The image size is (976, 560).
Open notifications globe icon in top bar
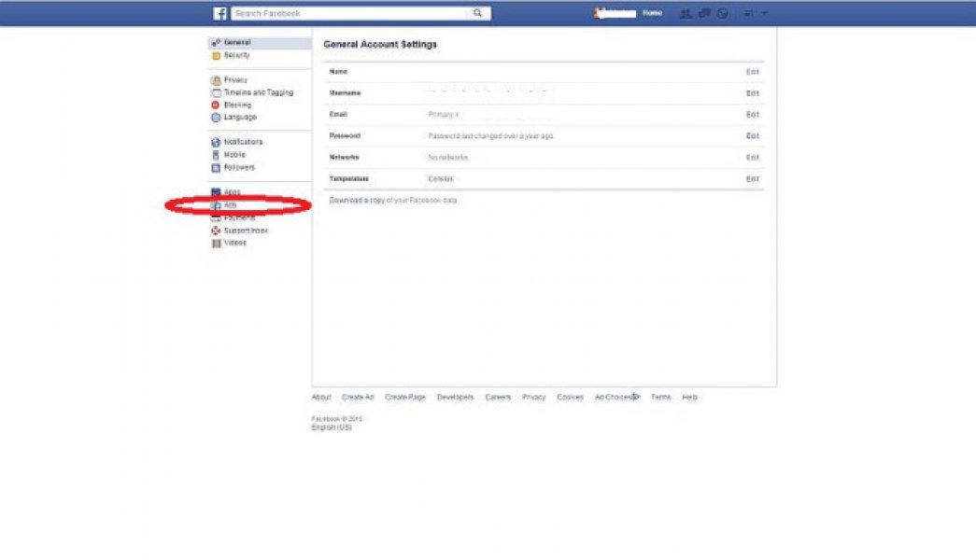coord(722,13)
